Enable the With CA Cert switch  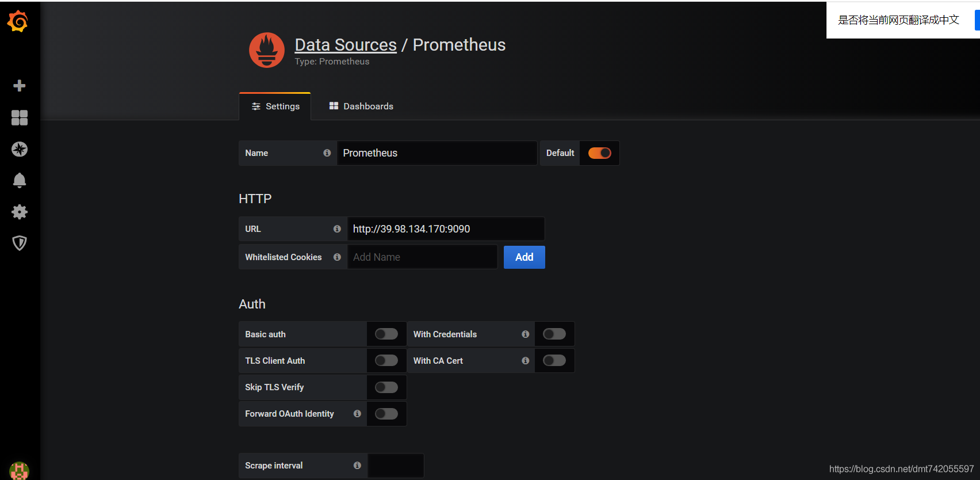point(554,361)
